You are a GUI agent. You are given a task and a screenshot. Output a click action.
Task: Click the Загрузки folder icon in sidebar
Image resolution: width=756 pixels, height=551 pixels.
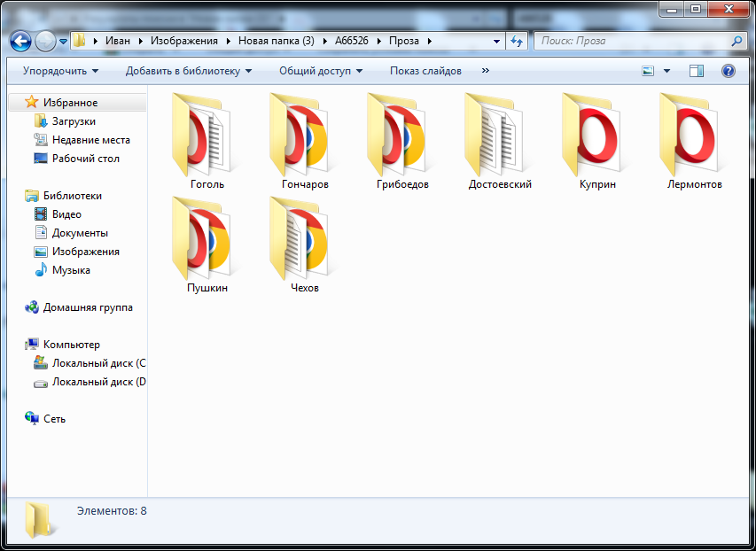(41, 120)
